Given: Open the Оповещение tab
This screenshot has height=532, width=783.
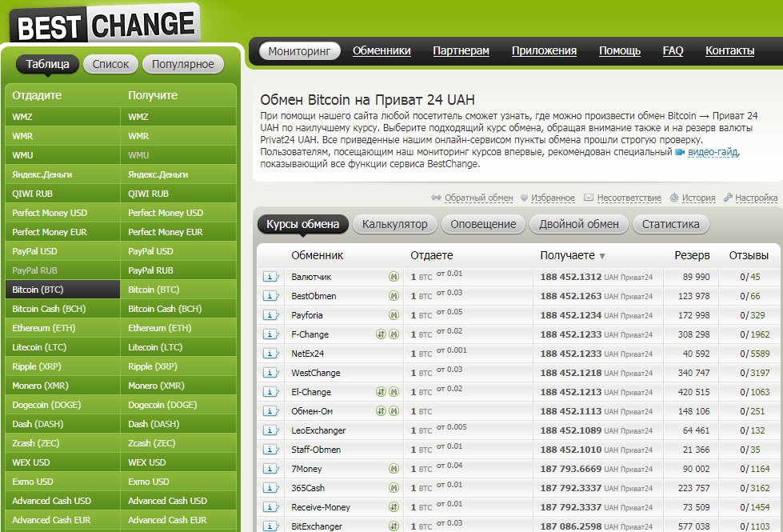Looking at the screenshot, I should tap(483, 224).
